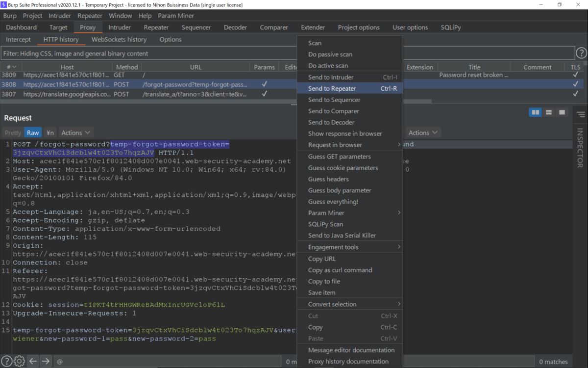Click TLS checkmark in row 3809

coord(575,75)
